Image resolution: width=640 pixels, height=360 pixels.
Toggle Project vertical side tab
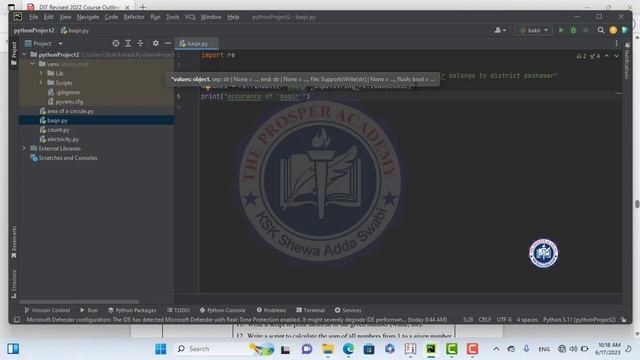(x=14, y=53)
